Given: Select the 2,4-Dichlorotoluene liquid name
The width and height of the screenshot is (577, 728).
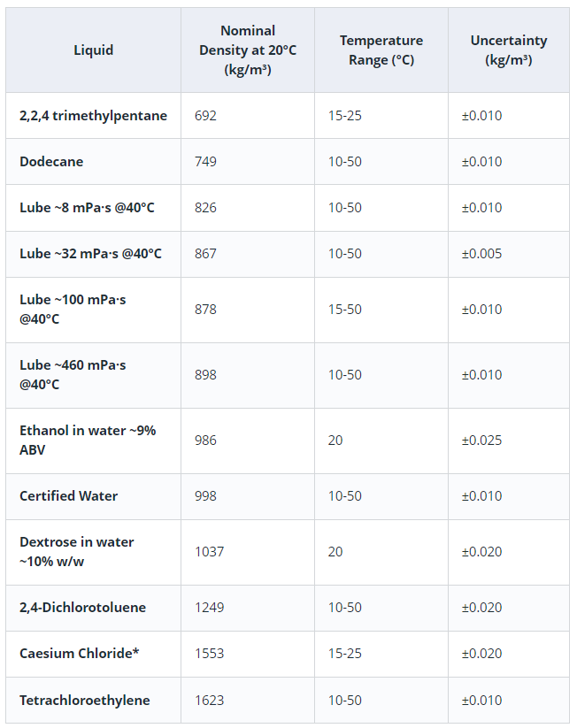Looking at the screenshot, I should click(x=82, y=608).
